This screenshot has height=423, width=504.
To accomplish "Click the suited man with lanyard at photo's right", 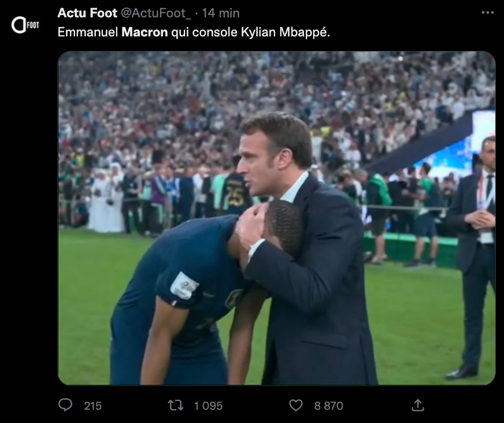I will coord(475,257).
